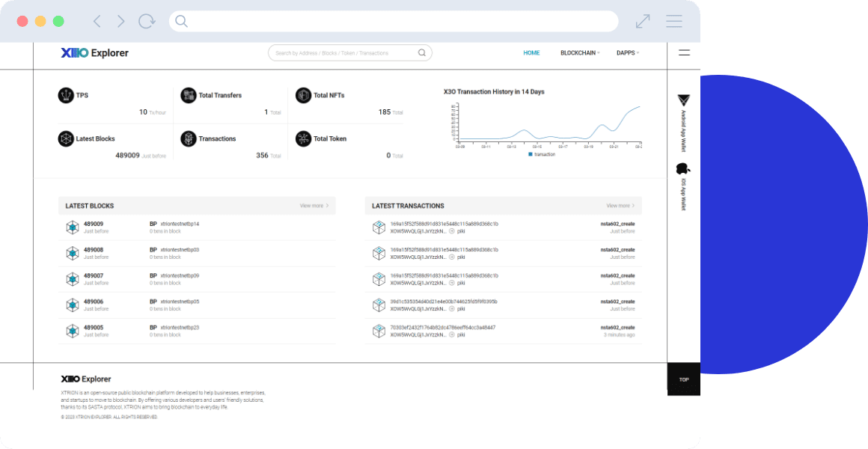
Task: Go to the HOME menu item
Action: [x=531, y=53]
